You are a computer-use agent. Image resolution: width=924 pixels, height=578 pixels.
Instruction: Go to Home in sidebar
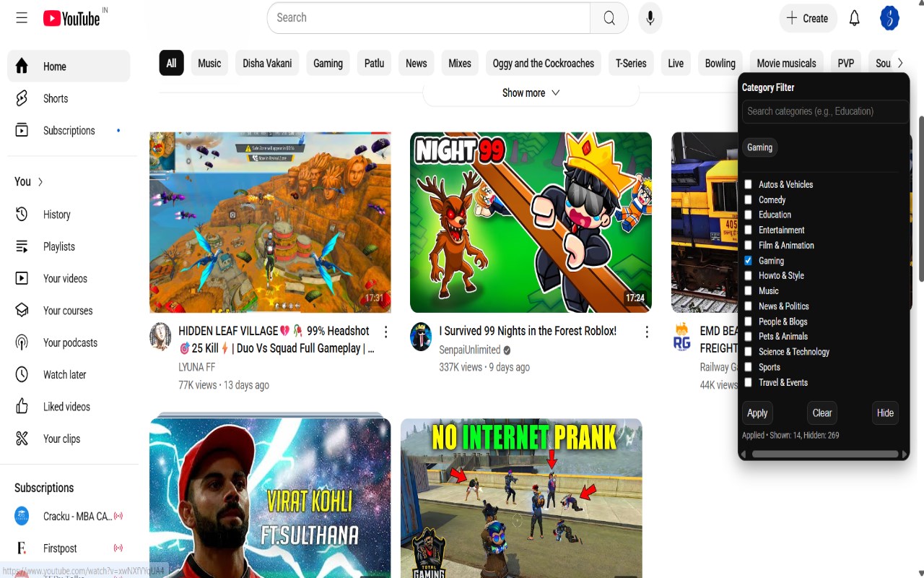pos(69,66)
